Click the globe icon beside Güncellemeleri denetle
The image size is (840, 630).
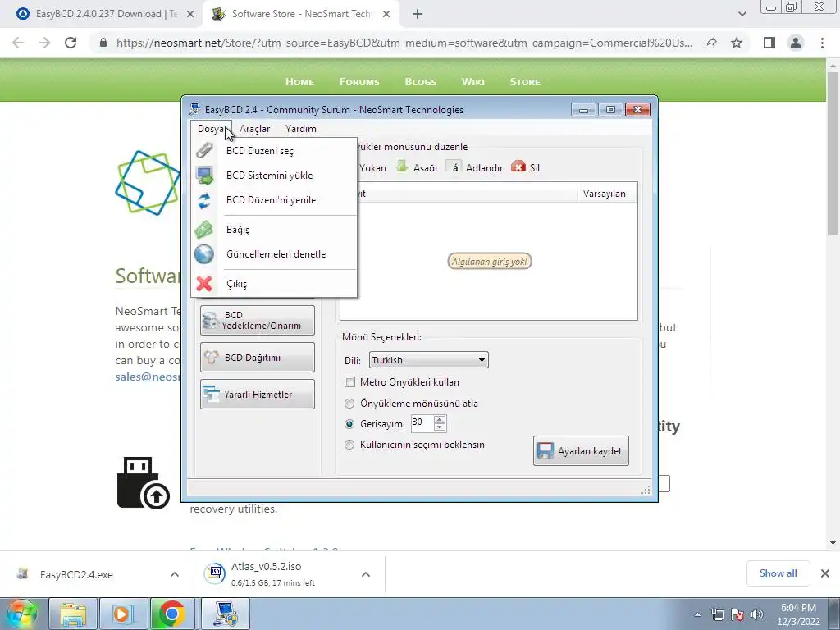(204, 254)
